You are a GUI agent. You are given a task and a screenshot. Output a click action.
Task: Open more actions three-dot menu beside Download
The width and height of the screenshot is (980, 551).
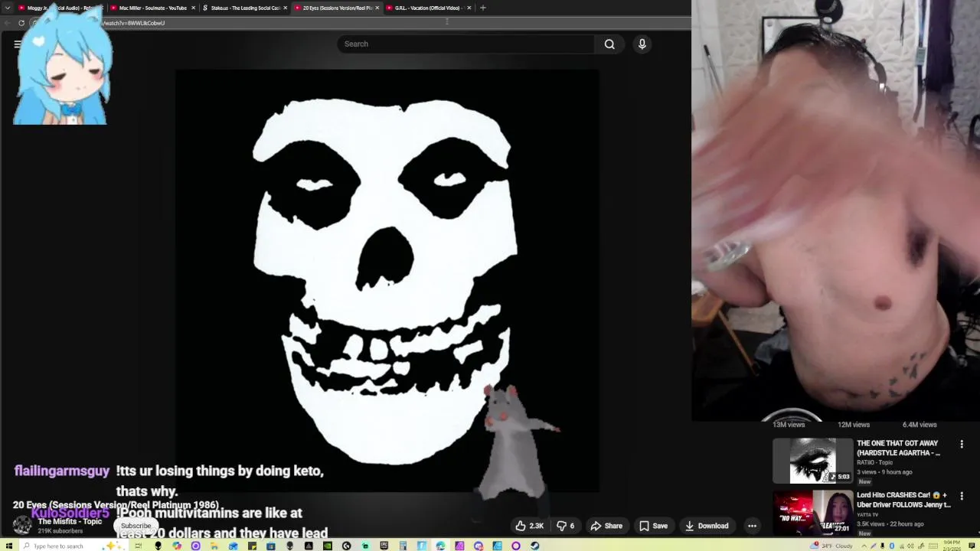(x=752, y=526)
